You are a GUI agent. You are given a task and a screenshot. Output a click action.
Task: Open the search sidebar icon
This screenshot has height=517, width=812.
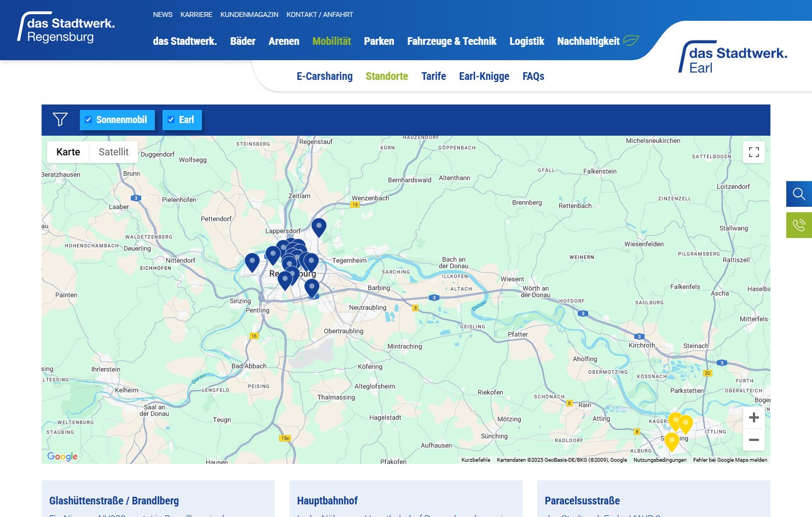[799, 194]
